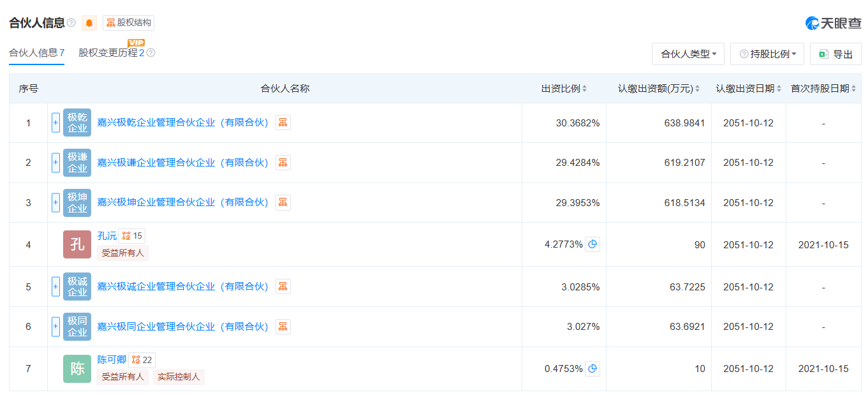
Task: Open the 持股比例 dropdown filter
Action: point(767,54)
